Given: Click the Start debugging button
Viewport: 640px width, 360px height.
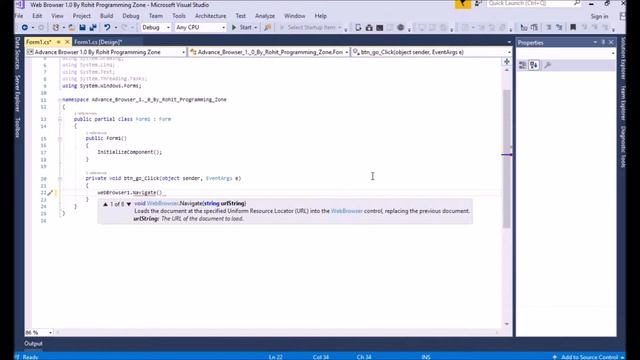Looking at the screenshot, I should click(x=242, y=27).
